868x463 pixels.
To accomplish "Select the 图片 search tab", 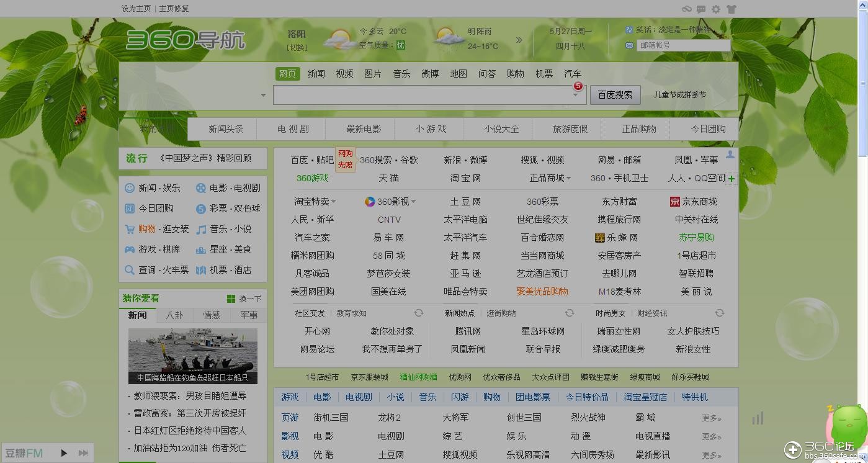I will click(373, 74).
